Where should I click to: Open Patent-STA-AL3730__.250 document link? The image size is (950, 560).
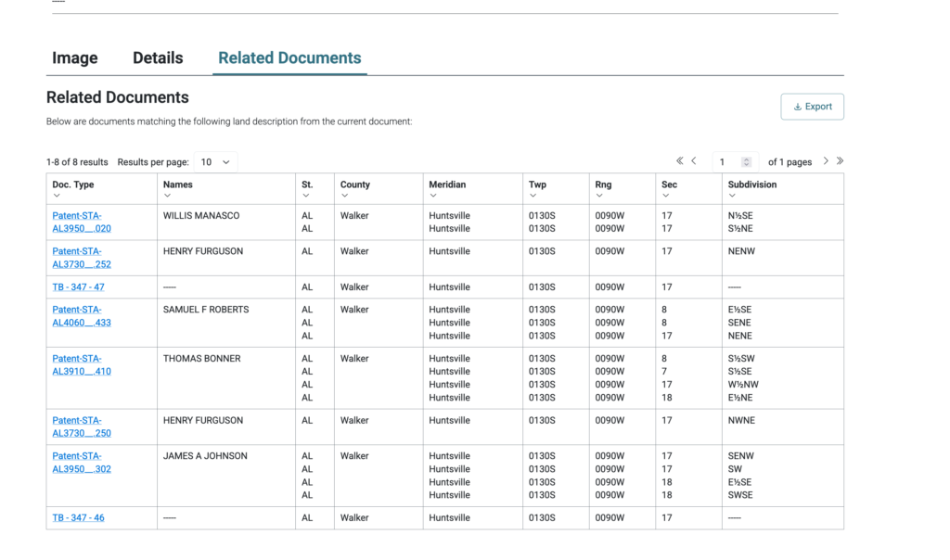tap(82, 426)
